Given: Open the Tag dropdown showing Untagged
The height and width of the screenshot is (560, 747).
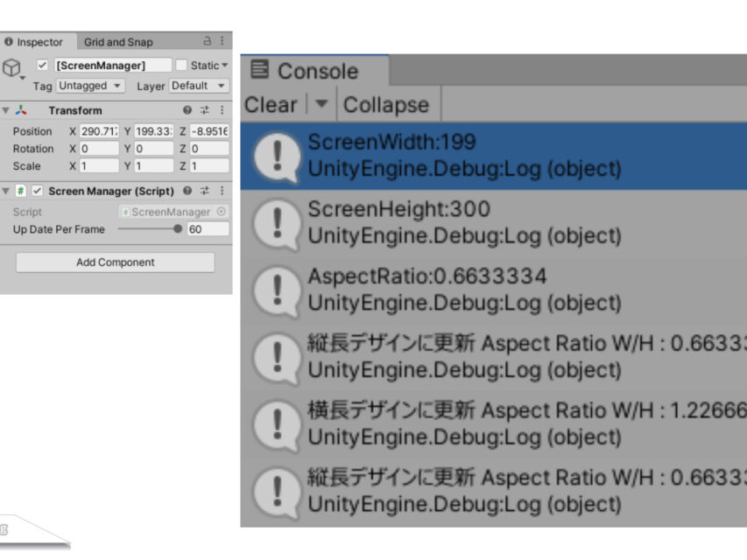Looking at the screenshot, I should 90,86.
